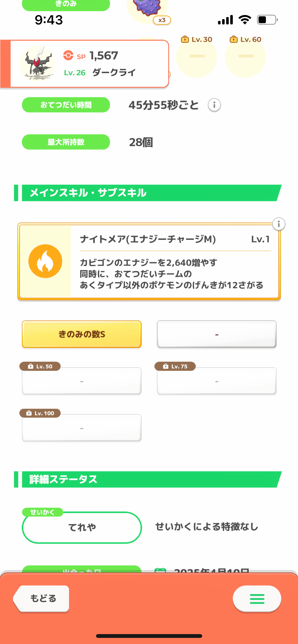This screenshot has width=298, height=644.
Task: Tap the 最大所持数 green label
Action: (x=66, y=142)
